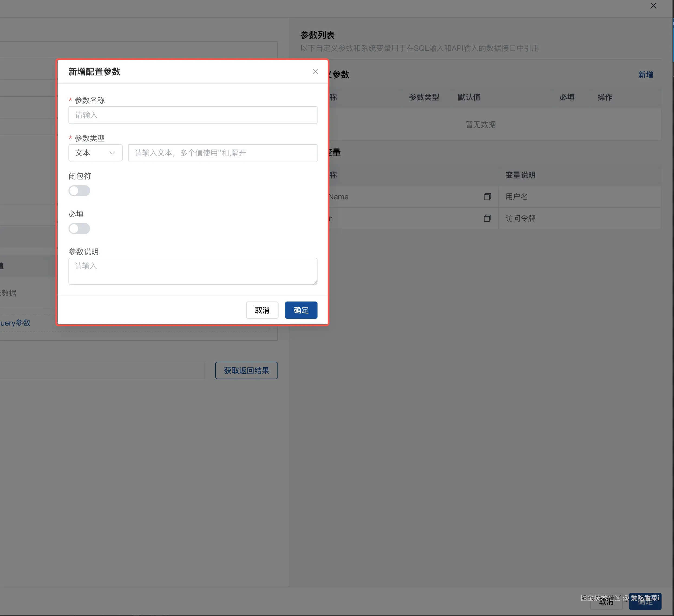Screen dimensions: 674x616
Task: Click the 变量说明 column header
Action: (x=520, y=175)
